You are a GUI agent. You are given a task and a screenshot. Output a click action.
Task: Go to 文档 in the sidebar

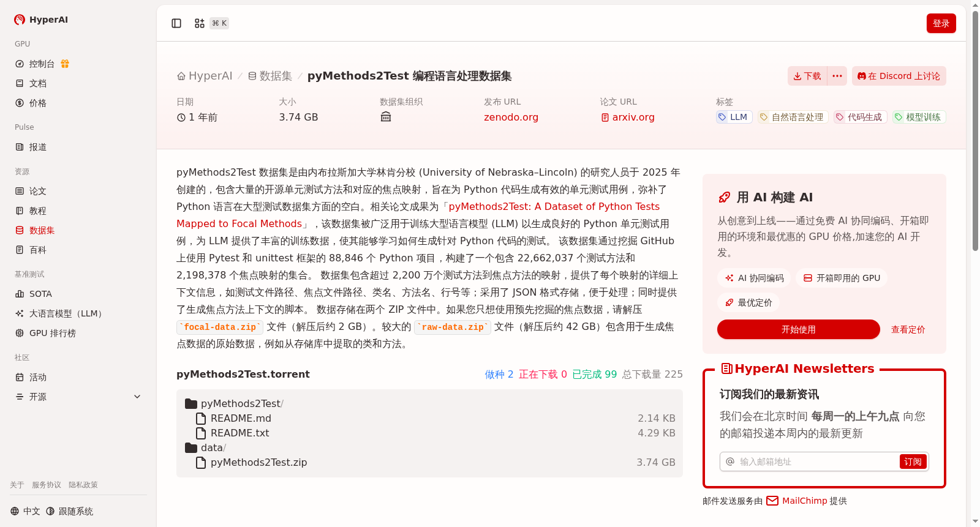point(38,83)
